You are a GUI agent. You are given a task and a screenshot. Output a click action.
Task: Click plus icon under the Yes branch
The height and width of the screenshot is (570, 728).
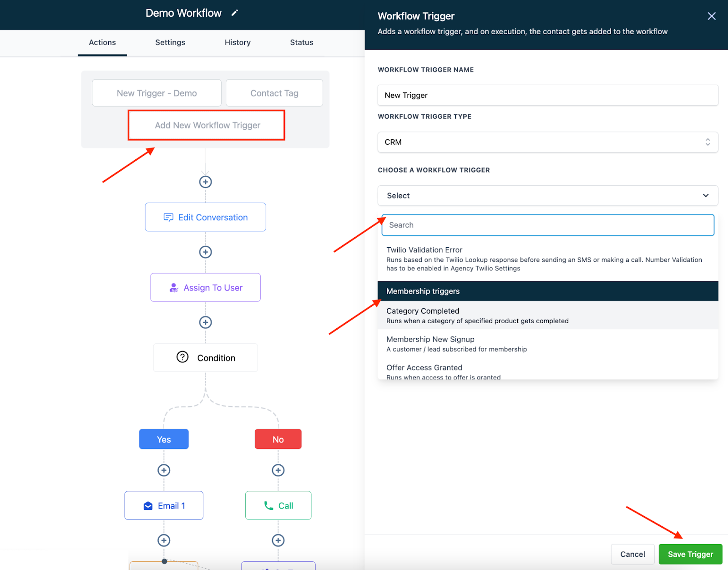click(164, 470)
